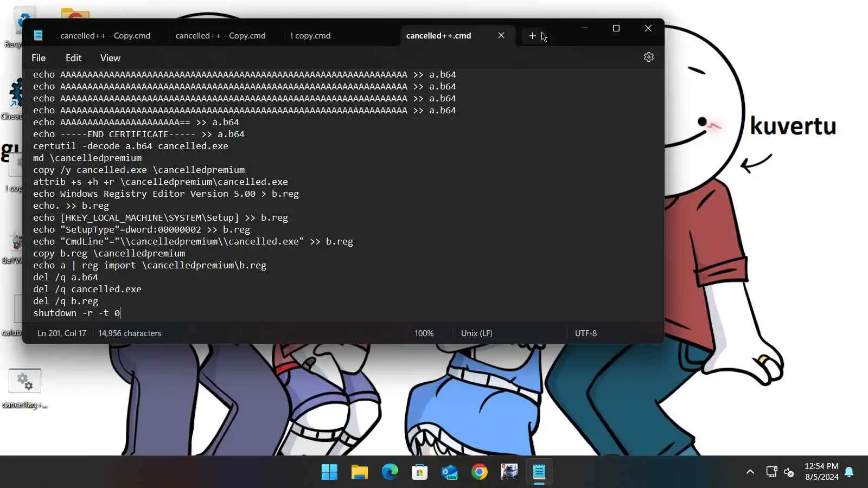
Task: Click the line "shutdown -r -t 0"
Action: [76, 313]
